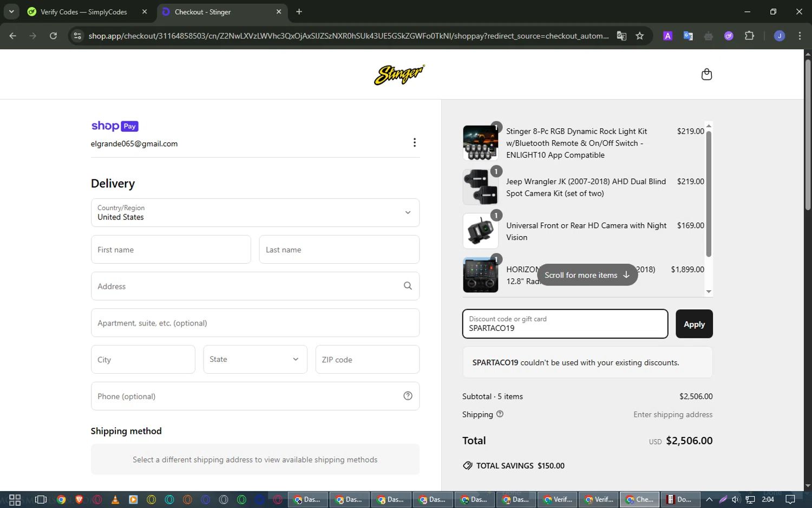Screen dimensions: 812x508
Task: Close the Verify Codes tab
Action: click(145, 11)
